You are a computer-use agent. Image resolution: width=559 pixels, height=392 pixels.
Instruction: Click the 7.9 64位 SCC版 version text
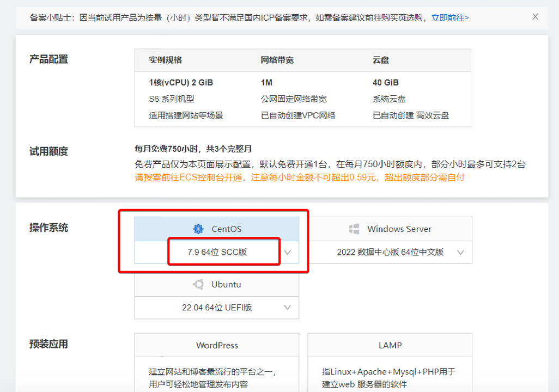click(217, 252)
